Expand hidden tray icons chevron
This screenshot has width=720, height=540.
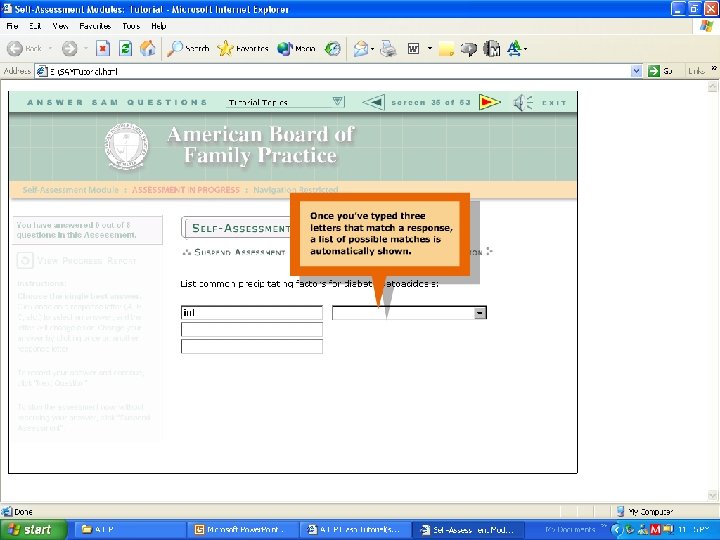point(615,529)
